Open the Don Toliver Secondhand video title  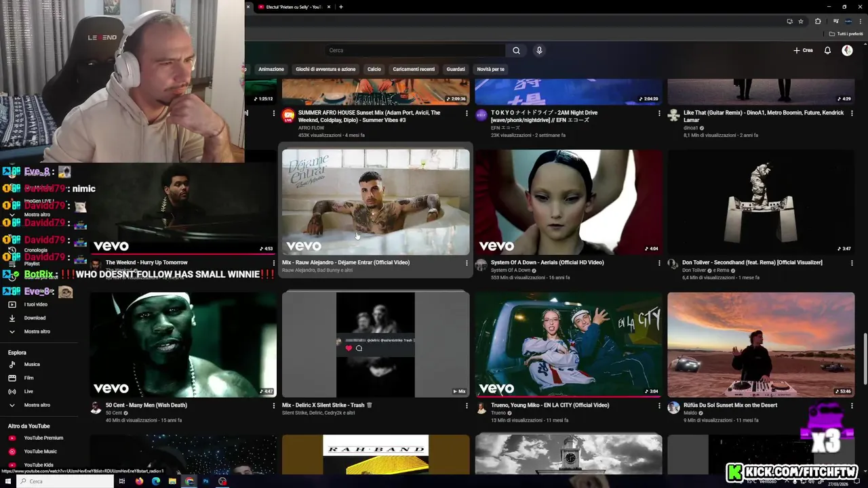click(753, 262)
